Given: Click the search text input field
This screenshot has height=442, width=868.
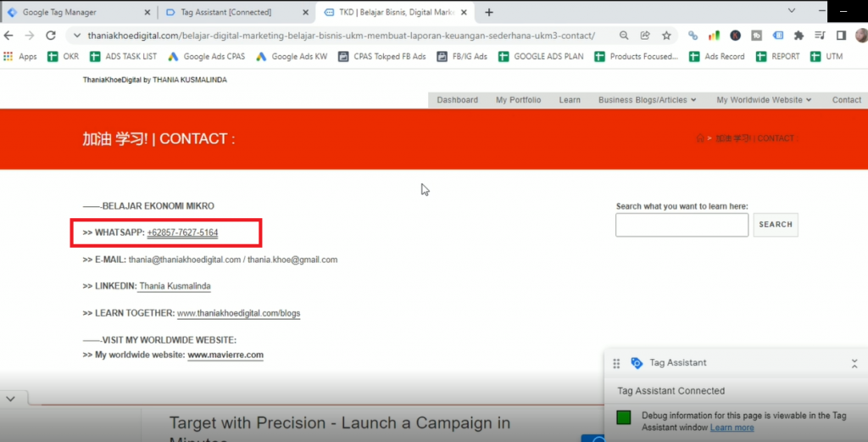Looking at the screenshot, I should click(682, 225).
